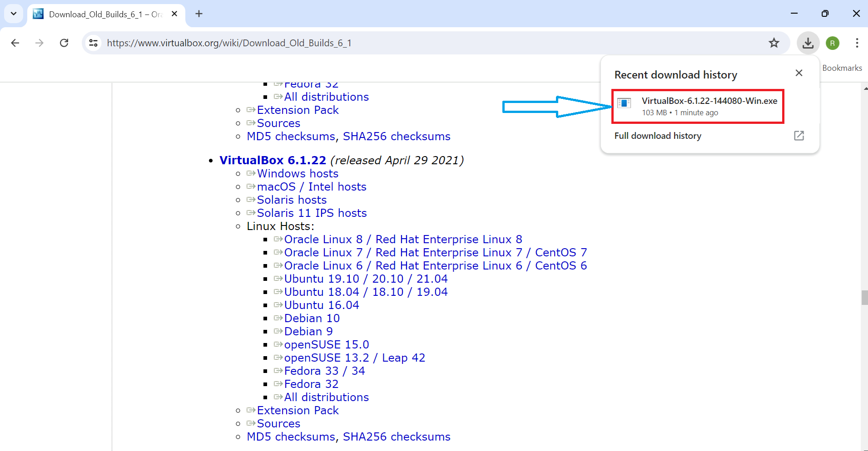Image resolution: width=868 pixels, height=451 pixels.
Task: Close the Download_Old_Builds_6_1 tab
Action: coord(174,14)
